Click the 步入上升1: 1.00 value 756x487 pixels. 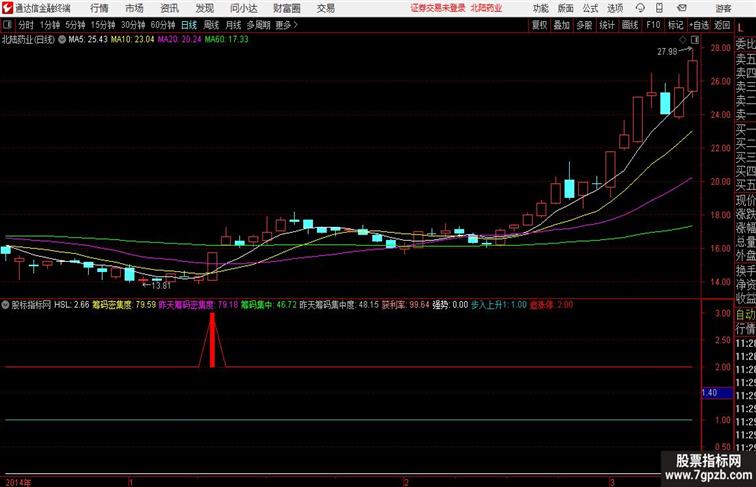pos(499,305)
